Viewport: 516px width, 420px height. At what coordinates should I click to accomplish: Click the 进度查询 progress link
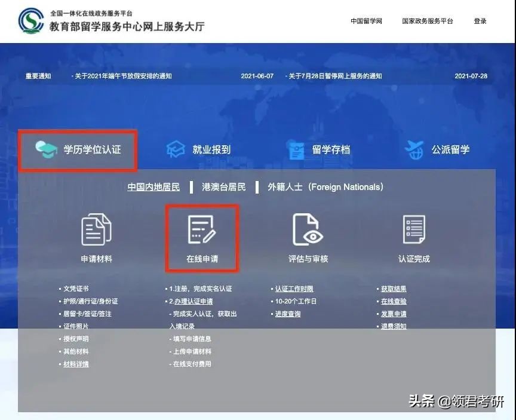287,313
